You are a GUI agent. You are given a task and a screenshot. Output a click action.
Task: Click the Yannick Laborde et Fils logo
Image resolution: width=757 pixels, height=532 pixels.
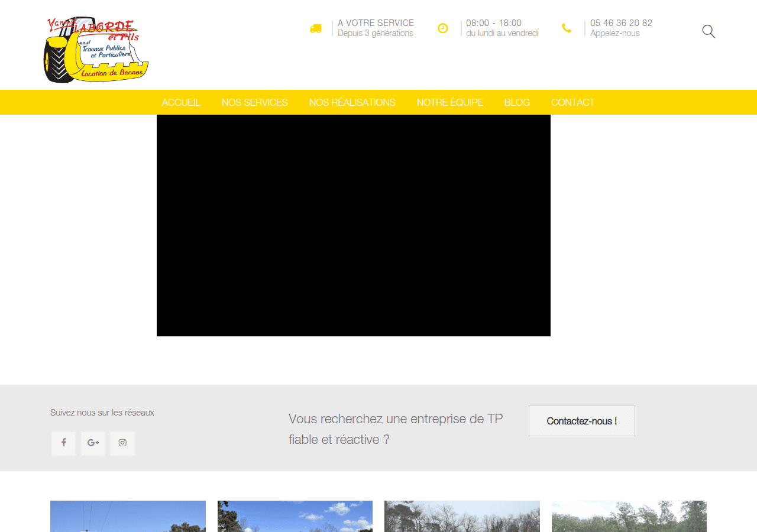96,50
